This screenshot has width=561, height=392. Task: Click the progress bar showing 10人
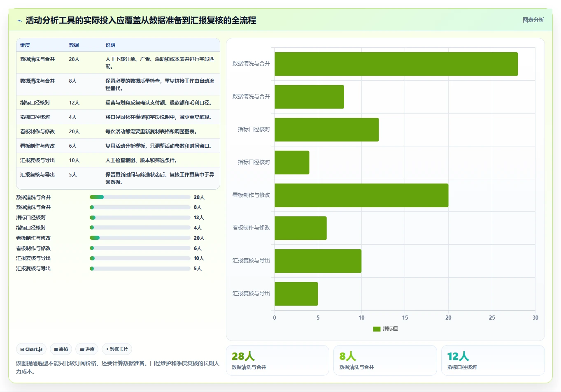[140, 258]
